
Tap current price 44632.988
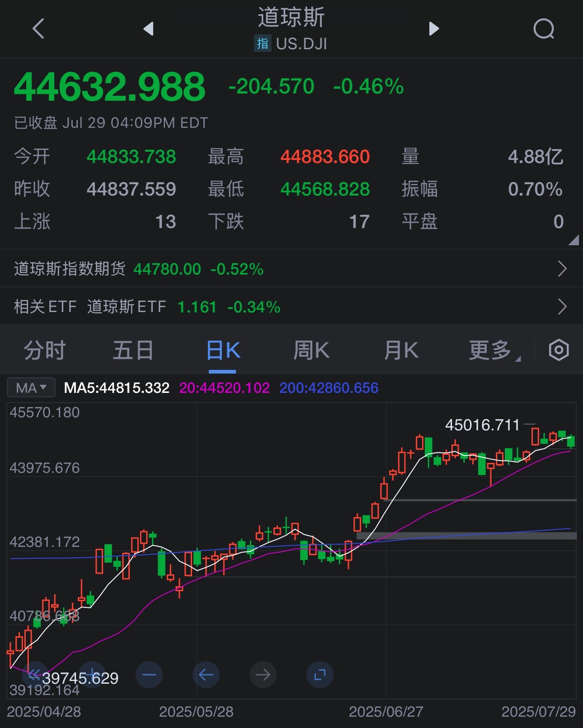(x=110, y=86)
